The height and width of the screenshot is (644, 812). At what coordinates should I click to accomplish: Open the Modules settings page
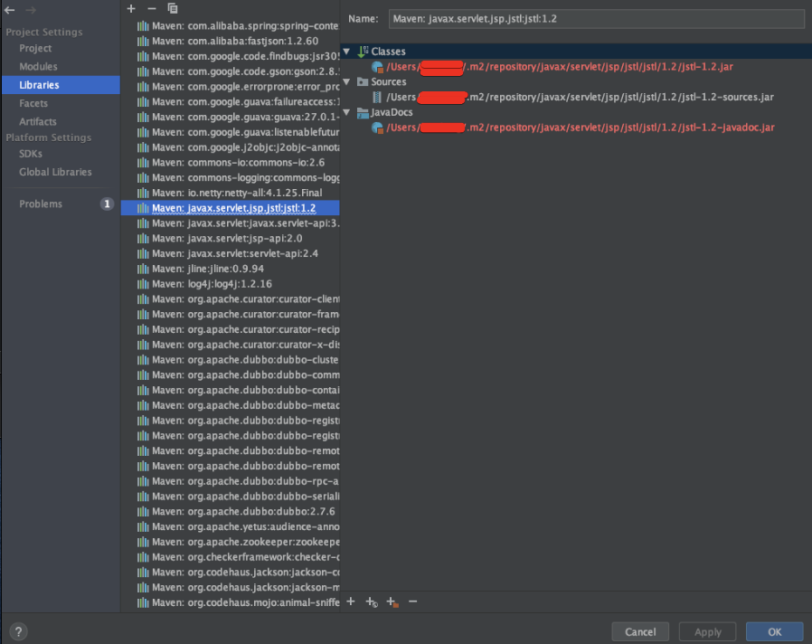[38, 66]
